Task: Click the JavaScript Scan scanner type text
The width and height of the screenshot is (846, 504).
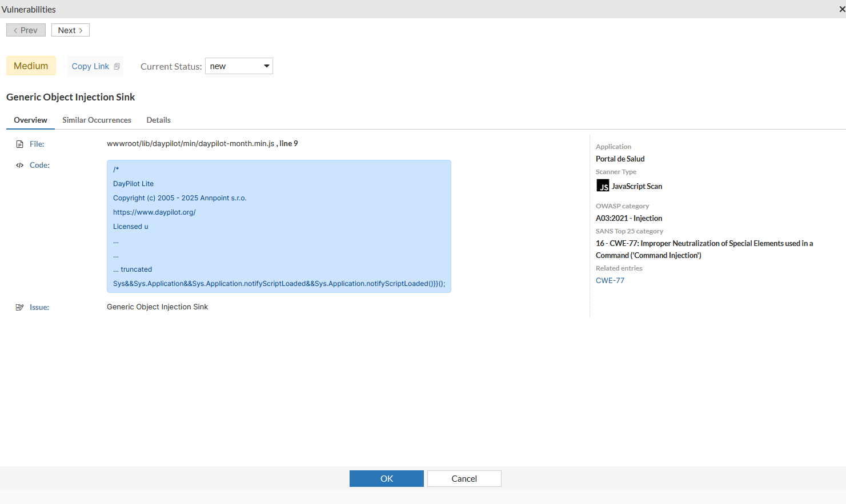Action: 637,187
